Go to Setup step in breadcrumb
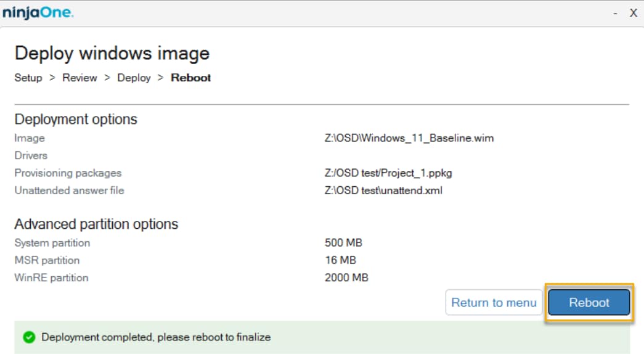The width and height of the screenshot is (644, 354). click(28, 78)
